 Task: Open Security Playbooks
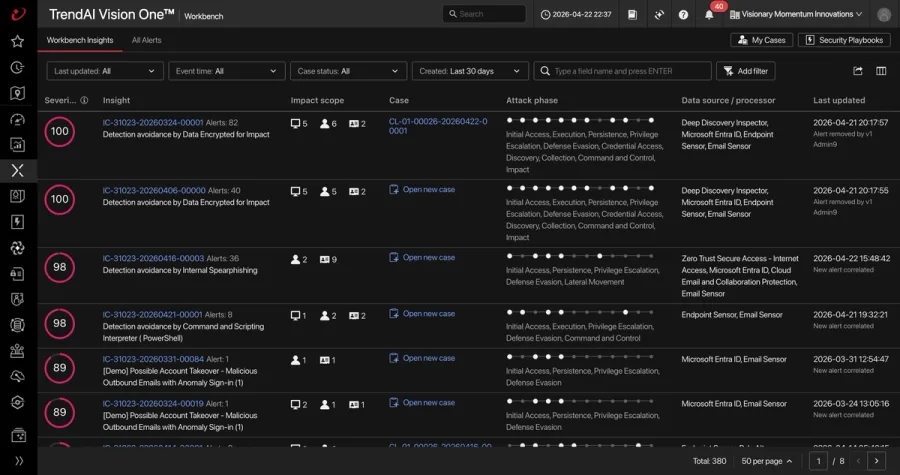(x=844, y=40)
